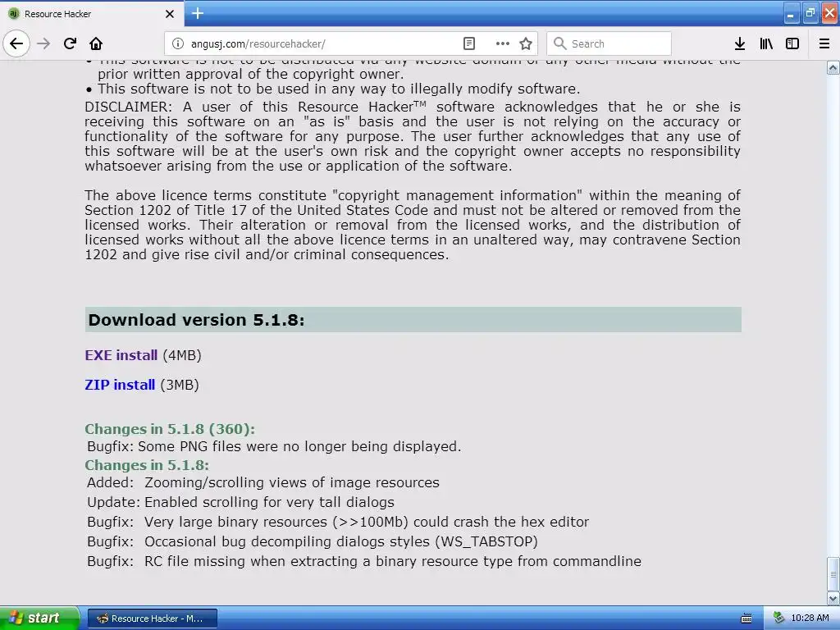This screenshot has width=840, height=630.
Task: Show the browser sidebars
Action: click(792, 43)
